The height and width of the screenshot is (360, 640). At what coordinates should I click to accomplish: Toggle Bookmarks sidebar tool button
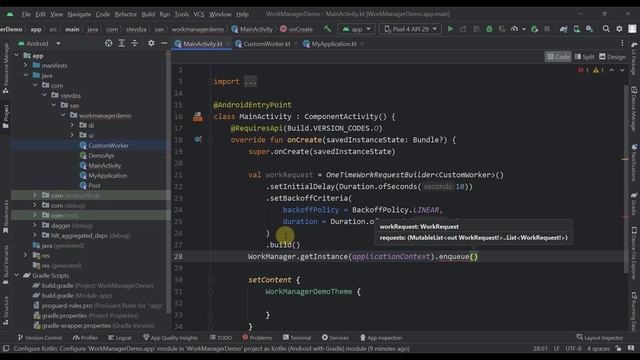coord(6,217)
